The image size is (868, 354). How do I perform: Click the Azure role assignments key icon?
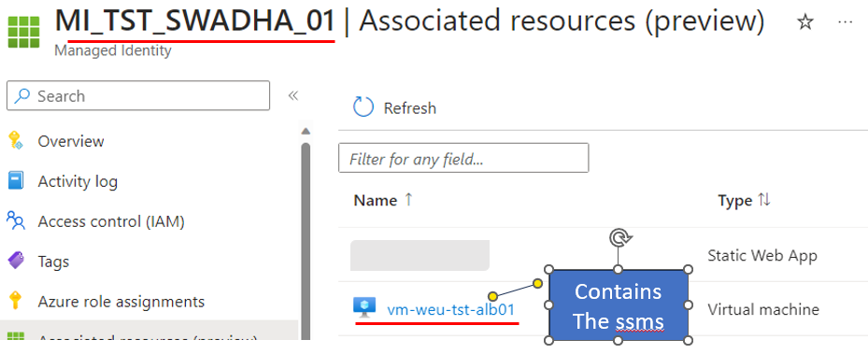(16, 301)
